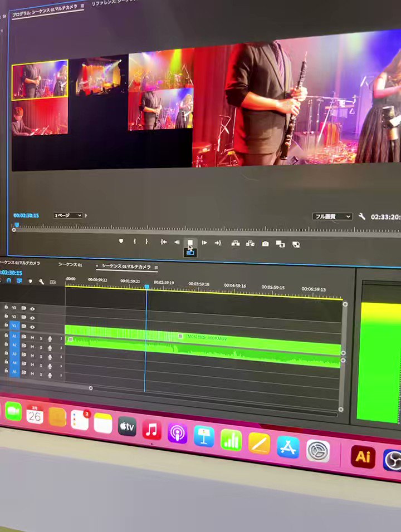Solo audio track A3
This screenshot has width=401, height=532.
click(41, 357)
